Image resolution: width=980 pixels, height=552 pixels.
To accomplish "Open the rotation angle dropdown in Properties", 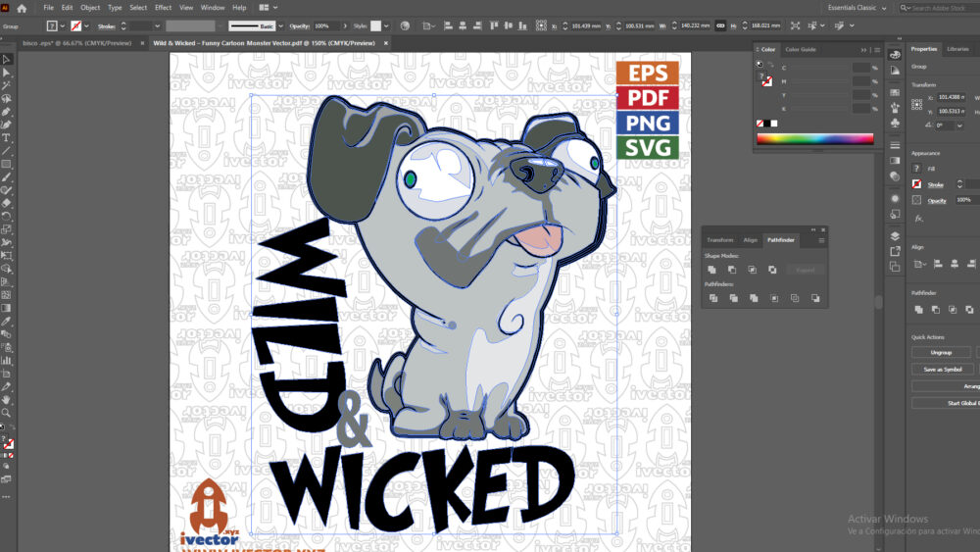I will click(959, 125).
